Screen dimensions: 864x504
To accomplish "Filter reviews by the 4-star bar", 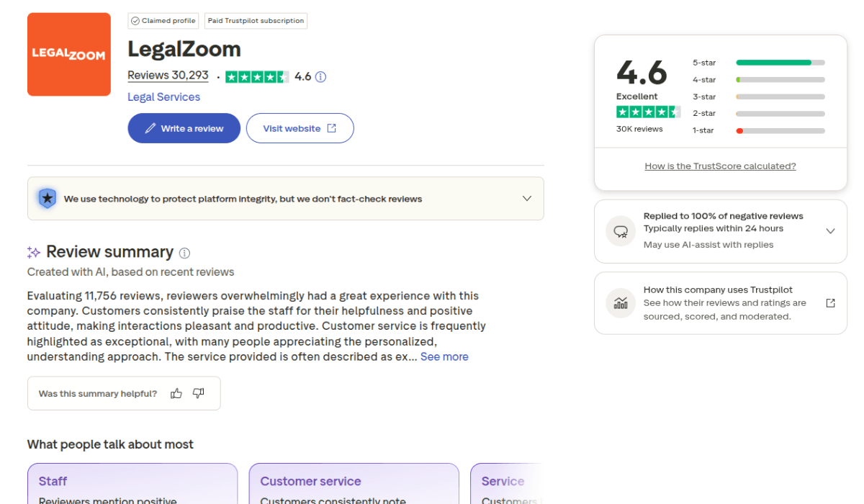I will pos(780,80).
